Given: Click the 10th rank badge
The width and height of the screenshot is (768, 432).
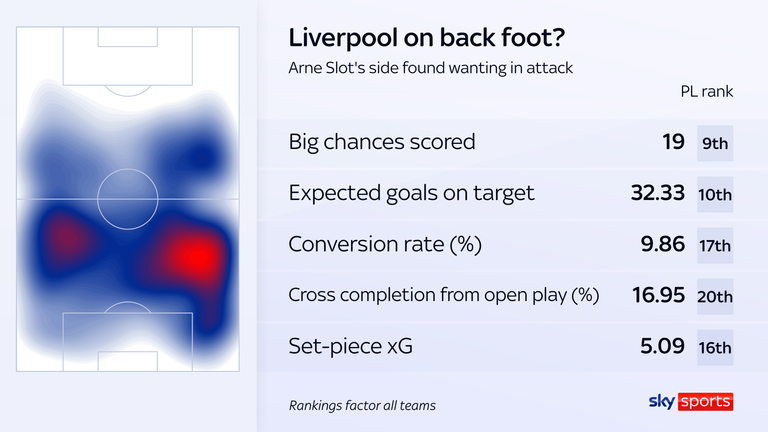Looking at the screenshot, I should 715,194.
